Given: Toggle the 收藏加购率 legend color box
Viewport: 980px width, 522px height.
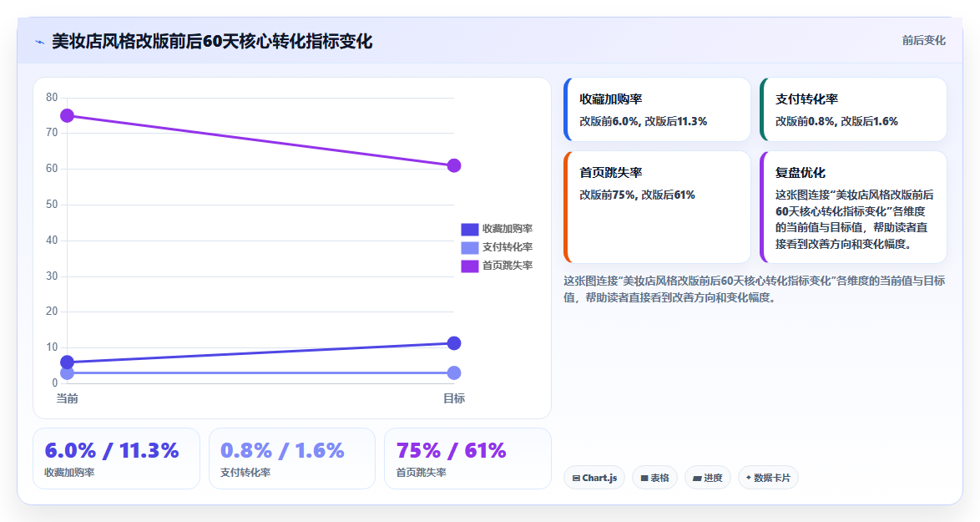Looking at the screenshot, I should 469,230.
